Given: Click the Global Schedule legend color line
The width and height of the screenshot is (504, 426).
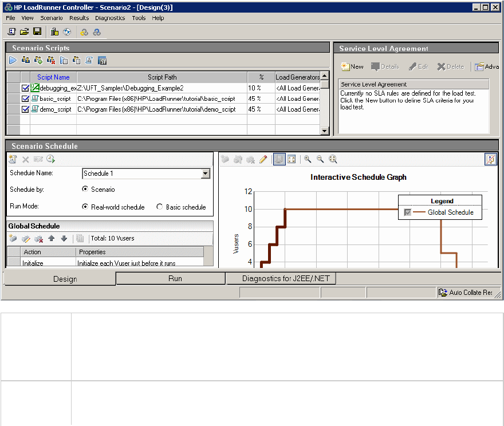Looking at the screenshot, I should pos(420,212).
